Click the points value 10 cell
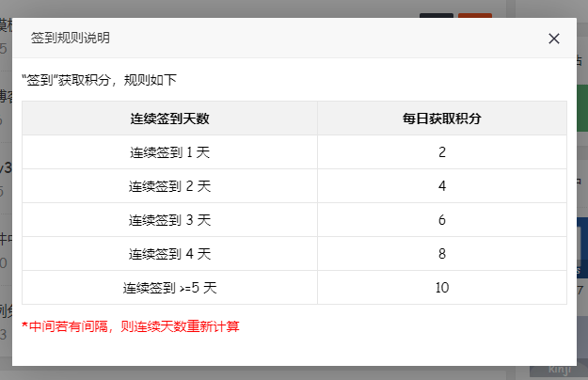This screenshot has width=588, height=380. point(441,288)
